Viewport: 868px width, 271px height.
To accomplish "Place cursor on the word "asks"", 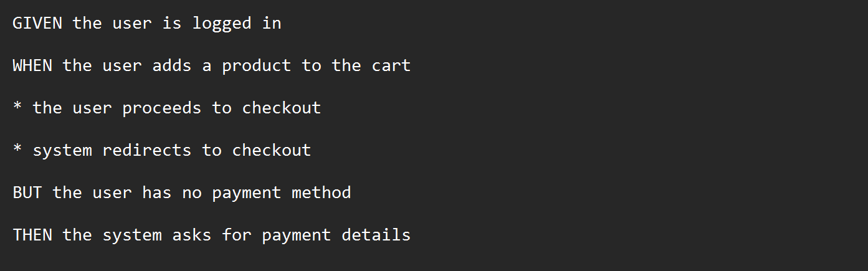I will pos(191,235).
